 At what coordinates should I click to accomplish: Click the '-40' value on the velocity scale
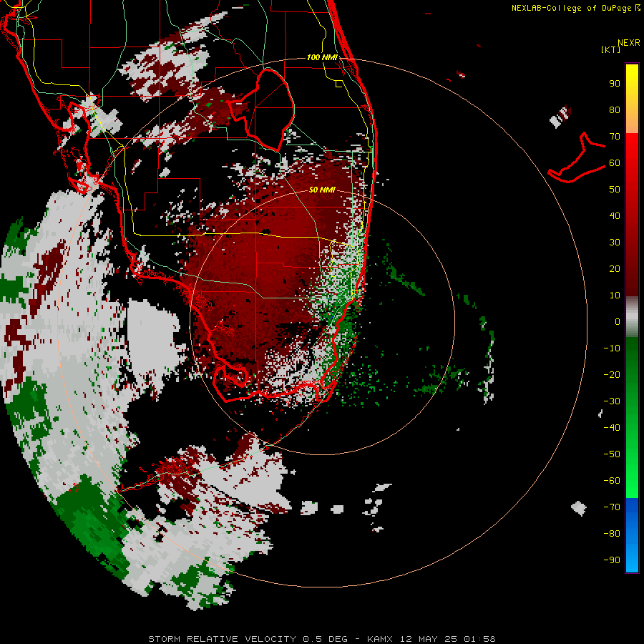612,428
